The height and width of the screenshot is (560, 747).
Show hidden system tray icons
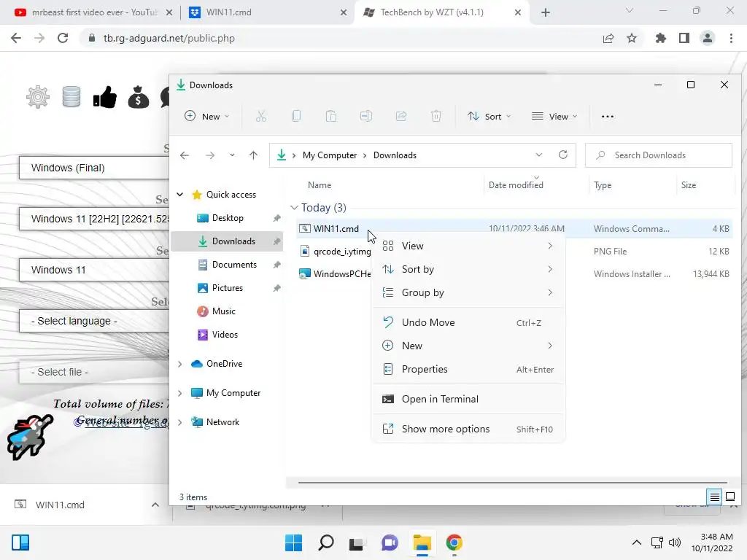pyautogui.click(x=636, y=542)
